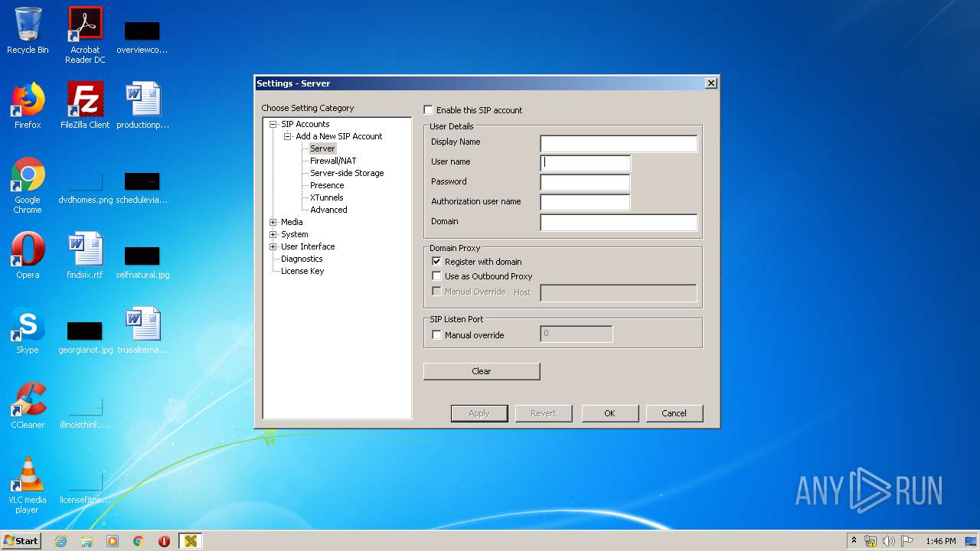Select the XTunnels settings category
This screenshot has height=551, width=980.
327,197
